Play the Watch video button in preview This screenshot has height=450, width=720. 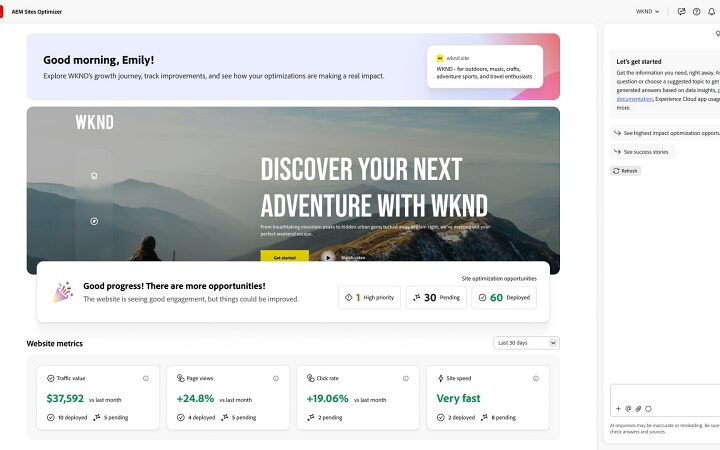[328, 258]
